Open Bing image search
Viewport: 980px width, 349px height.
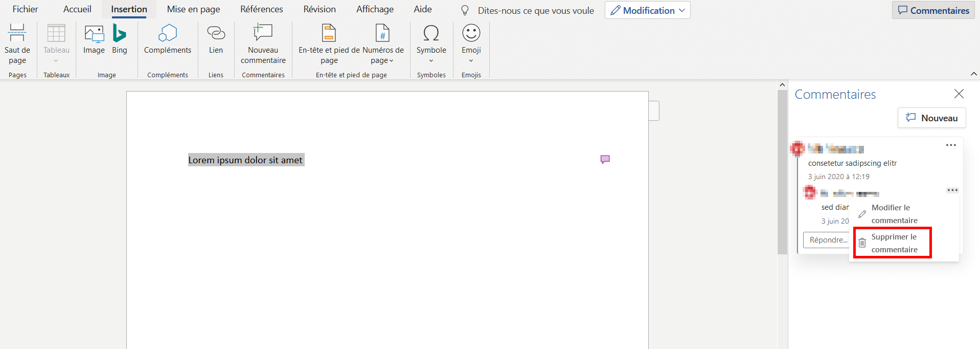point(120,39)
